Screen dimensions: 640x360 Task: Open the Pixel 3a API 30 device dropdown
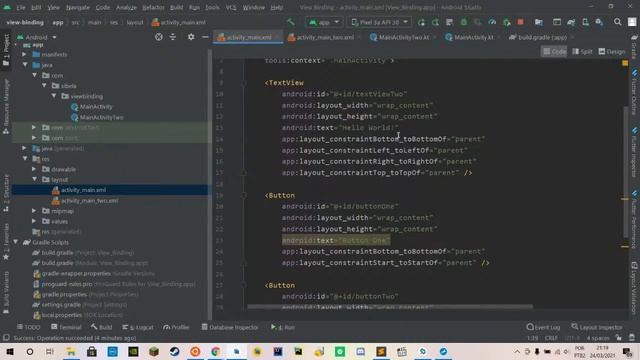point(380,22)
